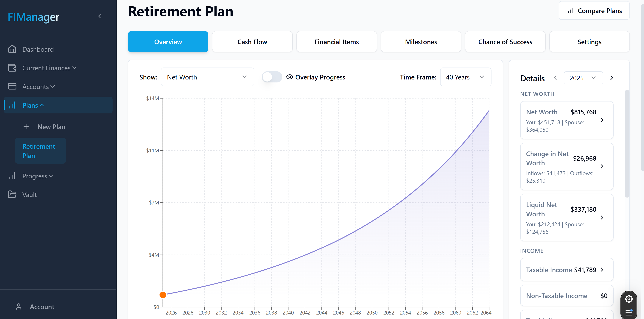Add a plan with the plus icon
This screenshot has width=644, height=319.
26,127
